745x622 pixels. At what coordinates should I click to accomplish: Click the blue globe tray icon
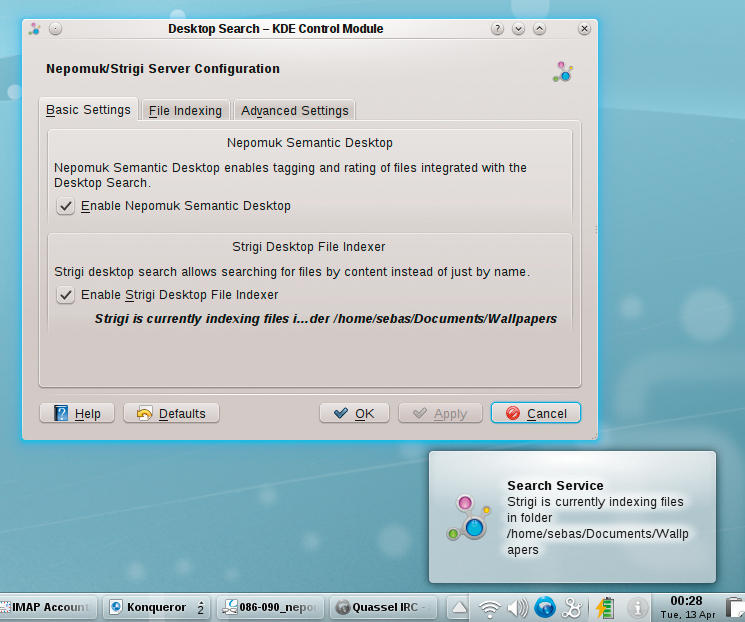(x=545, y=607)
